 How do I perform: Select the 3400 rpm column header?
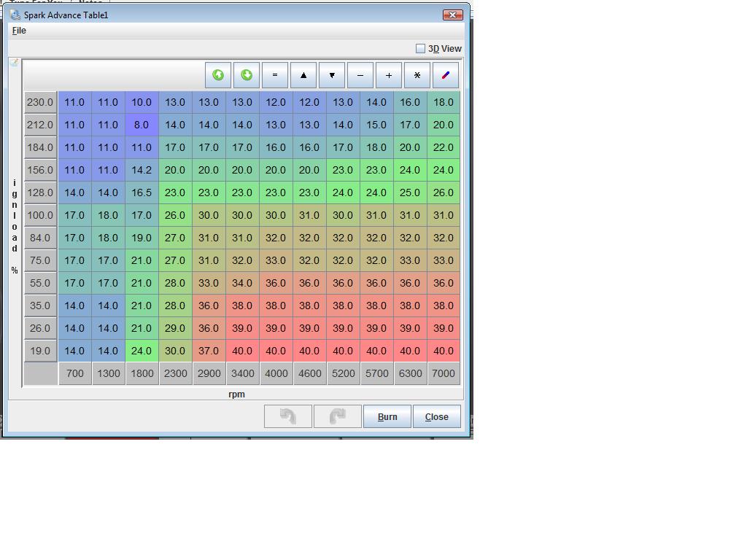[242, 374]
